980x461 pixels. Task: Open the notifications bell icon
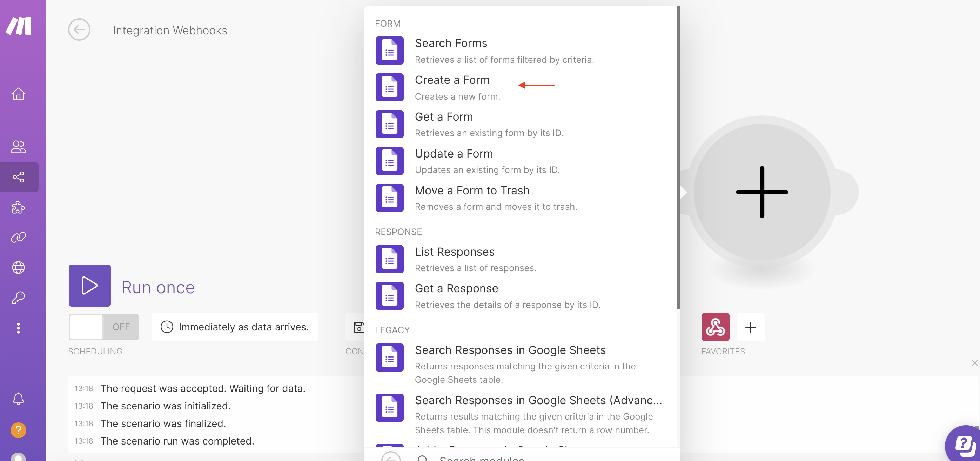(x=18, y=399)
